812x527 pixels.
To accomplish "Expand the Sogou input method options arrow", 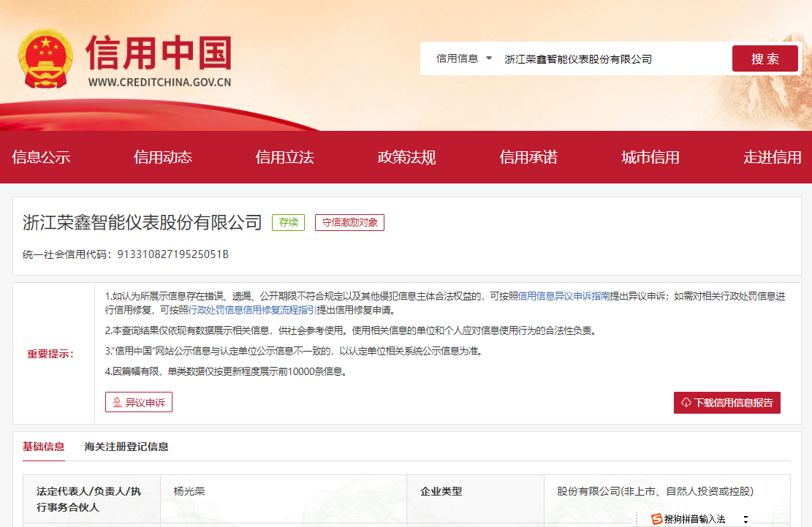I will [745, 519].
